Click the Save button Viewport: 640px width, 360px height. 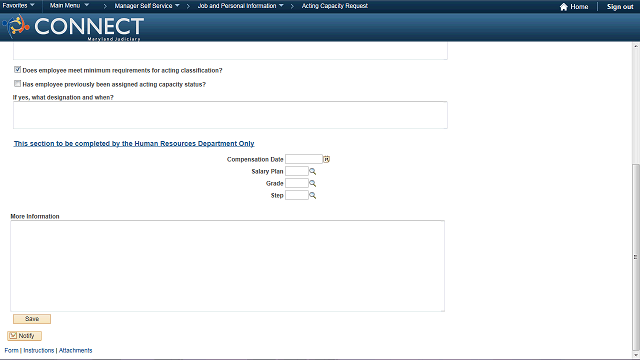(32, 319)
